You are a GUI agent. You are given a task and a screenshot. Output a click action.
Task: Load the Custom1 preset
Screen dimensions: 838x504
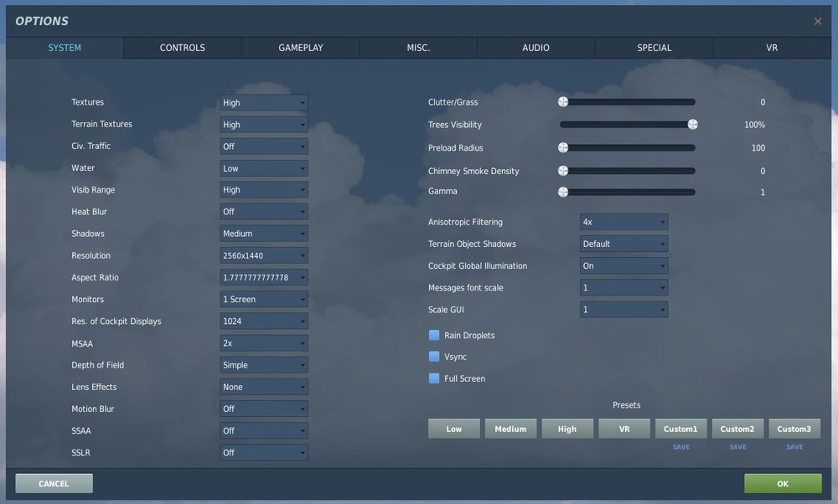(680, 429)
